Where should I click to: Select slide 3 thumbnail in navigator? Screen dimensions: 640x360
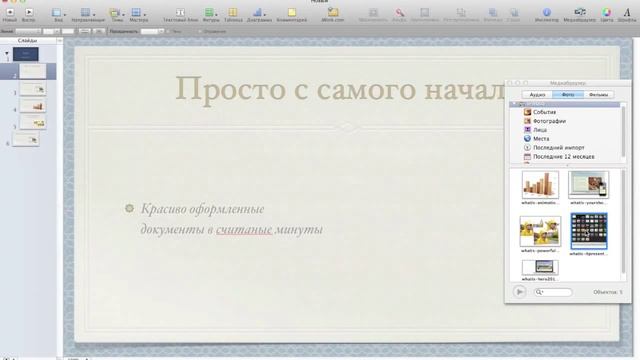[x=33, y=89]
